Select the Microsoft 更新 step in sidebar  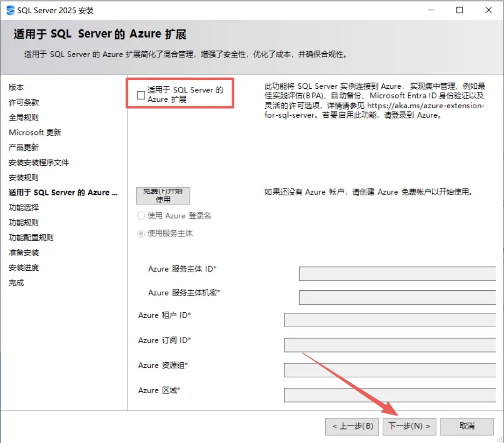(x=35, y=133)
